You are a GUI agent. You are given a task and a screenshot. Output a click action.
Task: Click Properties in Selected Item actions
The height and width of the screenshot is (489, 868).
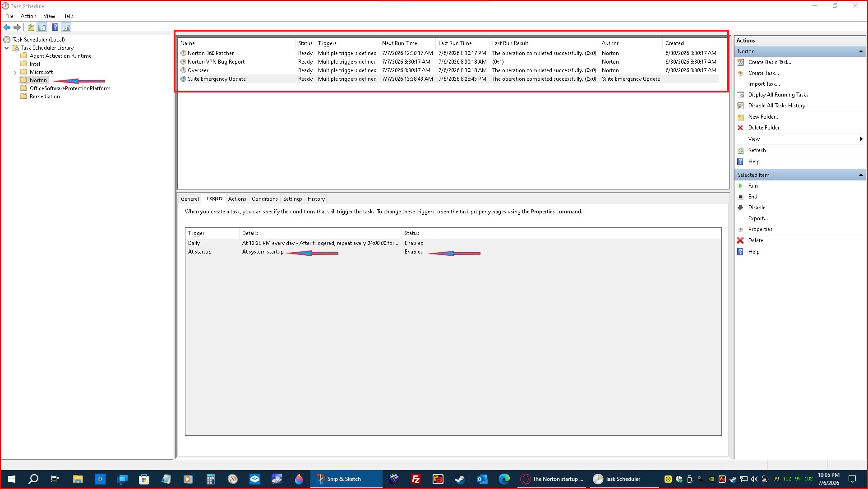click(760, 229)
